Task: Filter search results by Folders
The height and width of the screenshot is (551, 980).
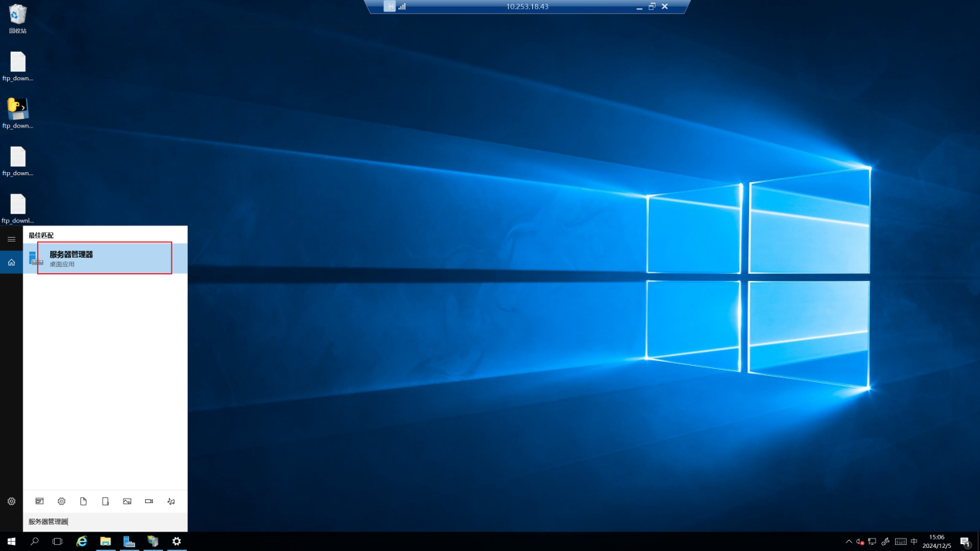Action: pos(105,501)
